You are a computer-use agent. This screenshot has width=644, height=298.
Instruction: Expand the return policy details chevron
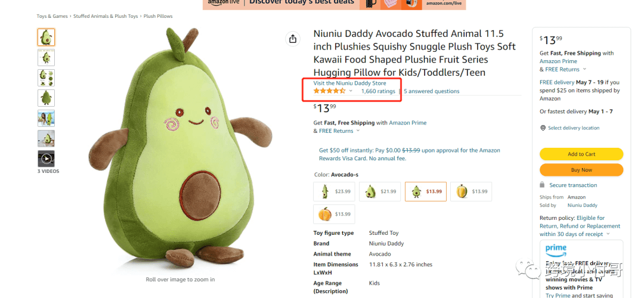pos(608,234)
